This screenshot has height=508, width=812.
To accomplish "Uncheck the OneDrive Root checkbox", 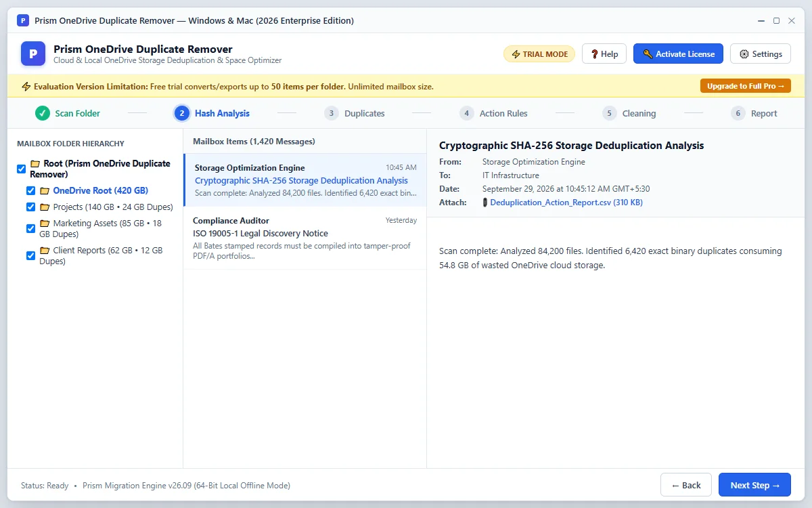I will (x=31, y=191).
